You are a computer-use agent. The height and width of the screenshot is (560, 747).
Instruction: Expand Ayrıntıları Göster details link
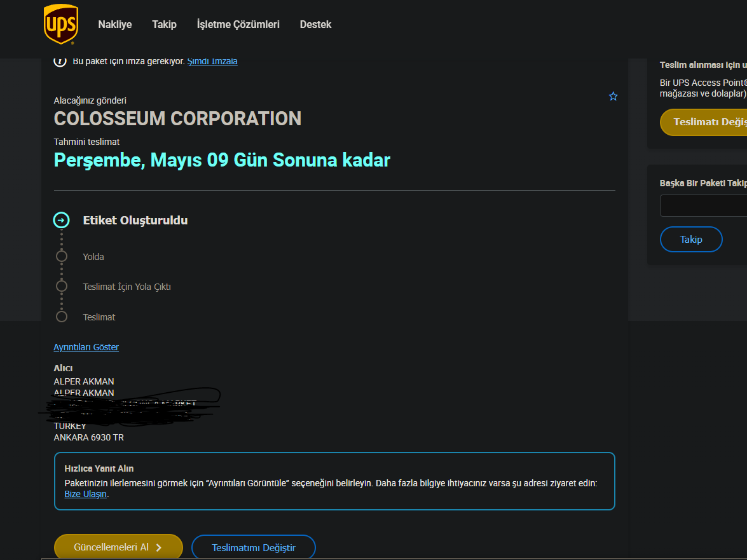coord(86,347)
